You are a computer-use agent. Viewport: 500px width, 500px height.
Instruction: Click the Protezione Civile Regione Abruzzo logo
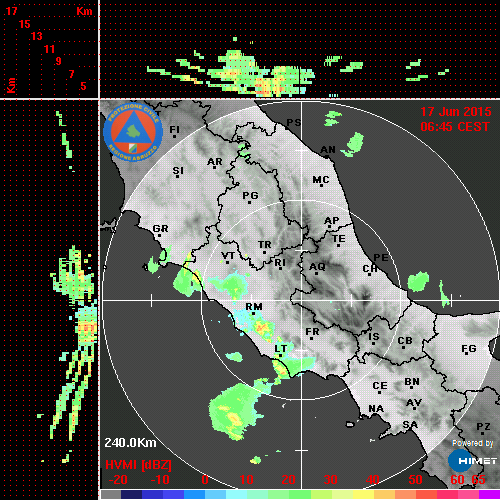click(x=133, y=132)
